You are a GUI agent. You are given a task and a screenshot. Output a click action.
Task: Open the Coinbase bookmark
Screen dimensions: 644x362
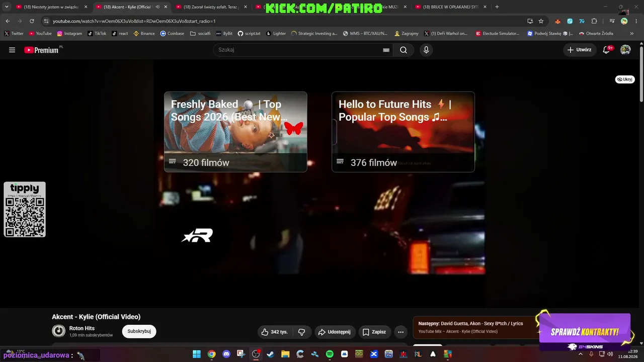[x=172, y=34]
